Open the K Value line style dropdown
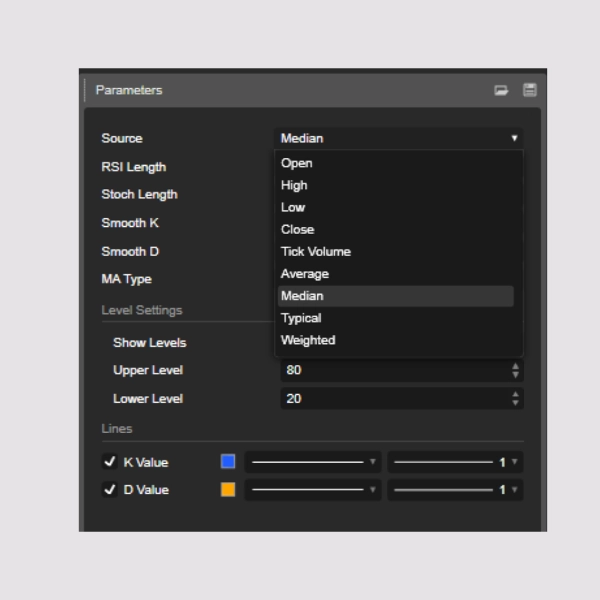600x600 pixels. tap(313, 462)
